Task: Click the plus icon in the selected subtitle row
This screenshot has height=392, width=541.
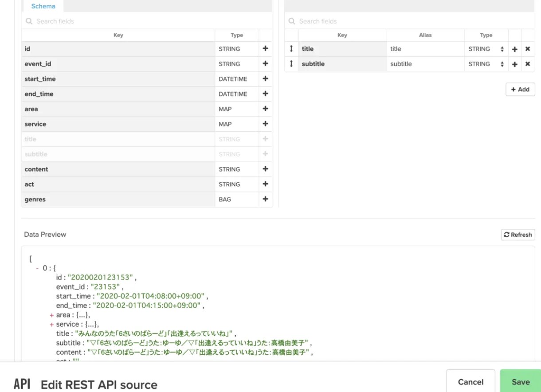Action: pyautogui.click(x=515, y=64)
